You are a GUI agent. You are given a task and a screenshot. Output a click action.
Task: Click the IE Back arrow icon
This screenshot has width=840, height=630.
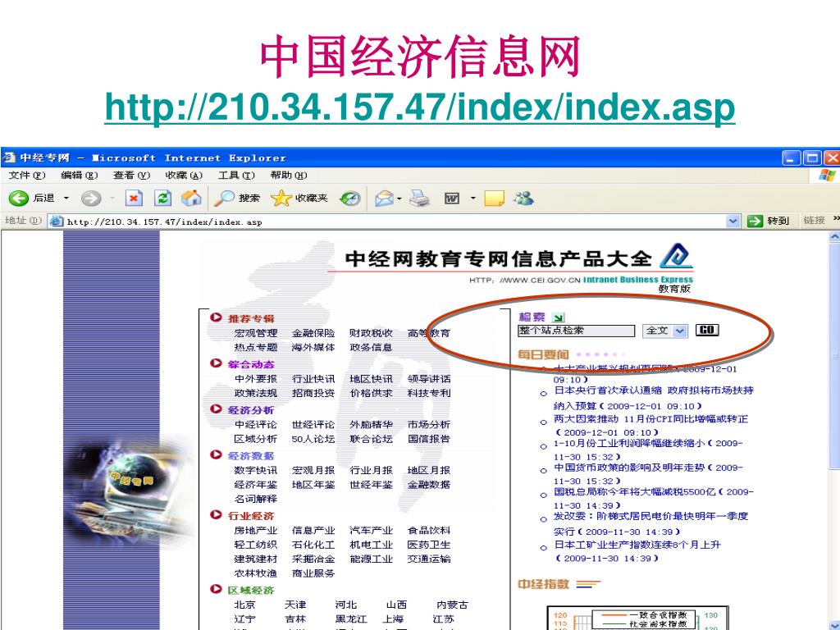tap(18, 199)
